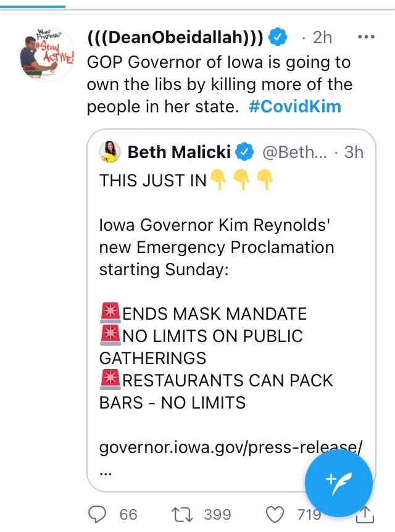Open the tweet's three-dot more menu

click(x=367, y=37)
